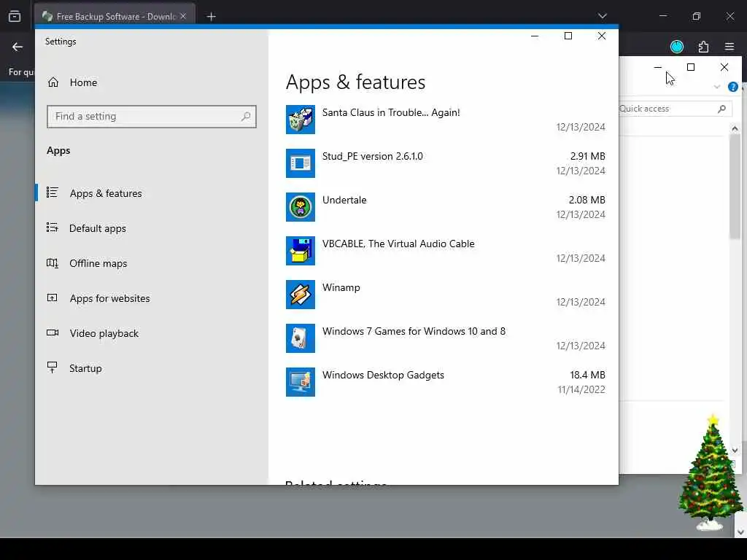Open a new browser tab with plus

211,17
